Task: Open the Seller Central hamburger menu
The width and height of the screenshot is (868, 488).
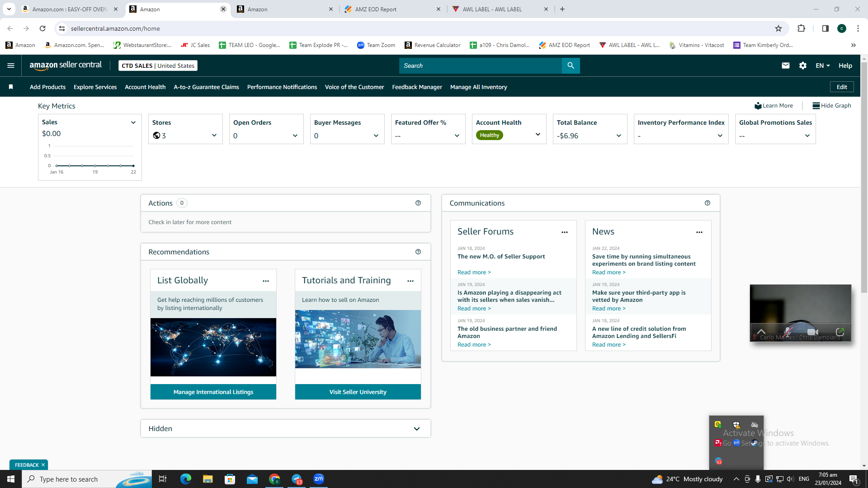Action: [11, 66]
